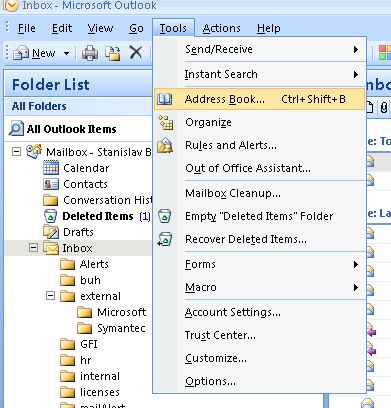Screen dimensions: 391x408
Task: Select the hr folder
Action: coord(86,360)
